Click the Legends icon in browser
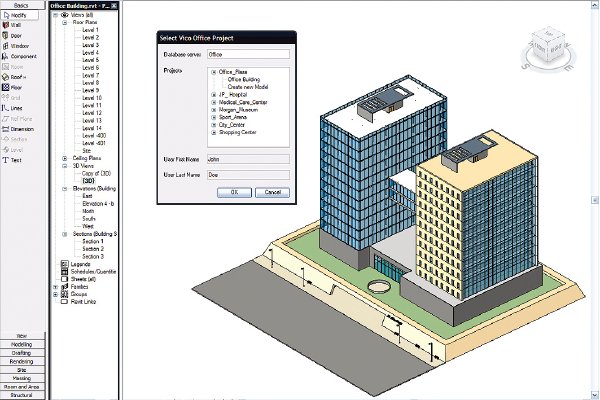The height and width of the screenshot is (400, 600). tap(65, 264)
